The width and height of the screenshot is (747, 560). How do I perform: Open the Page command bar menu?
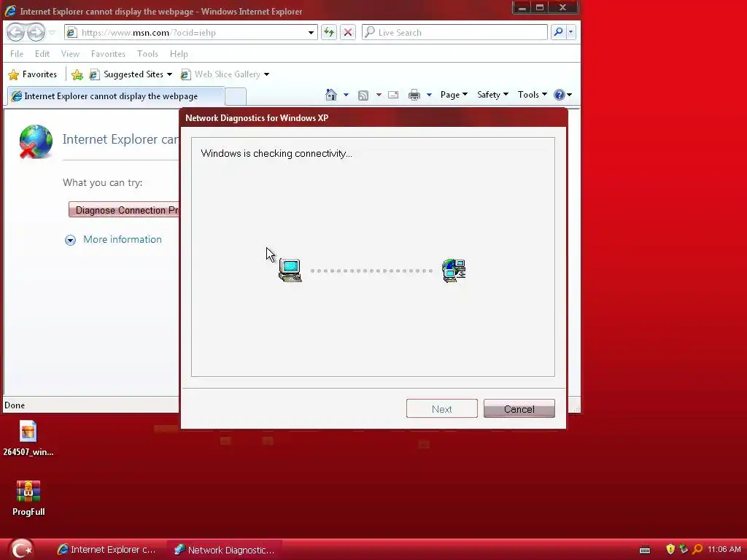(454, 95)
